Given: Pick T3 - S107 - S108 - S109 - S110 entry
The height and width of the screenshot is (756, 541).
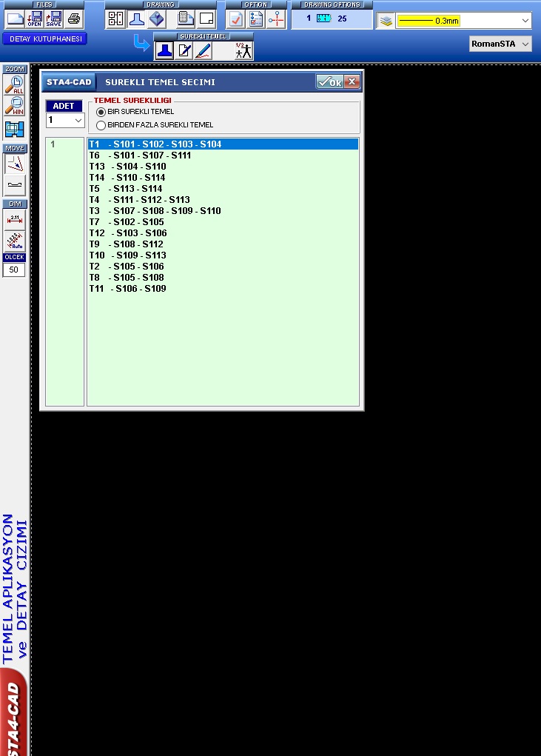Looking at the screenshot, I should click(155, 211).
